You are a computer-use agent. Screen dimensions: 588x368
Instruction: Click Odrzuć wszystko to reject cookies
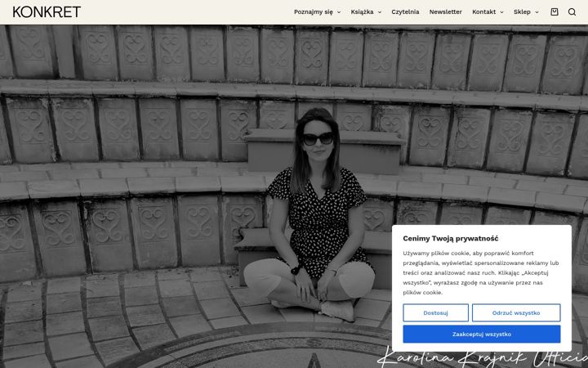[x=516, y=312]
